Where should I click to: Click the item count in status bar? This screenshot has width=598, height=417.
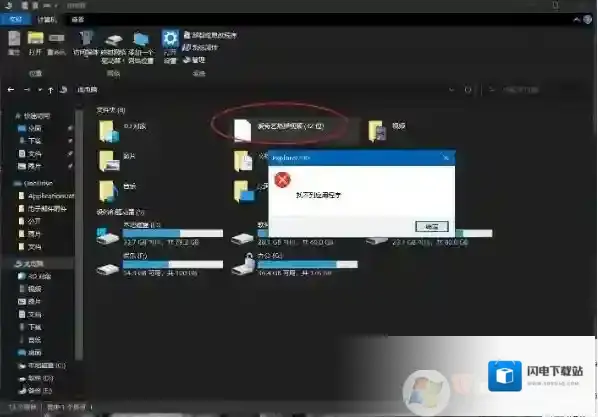point(22,407)
